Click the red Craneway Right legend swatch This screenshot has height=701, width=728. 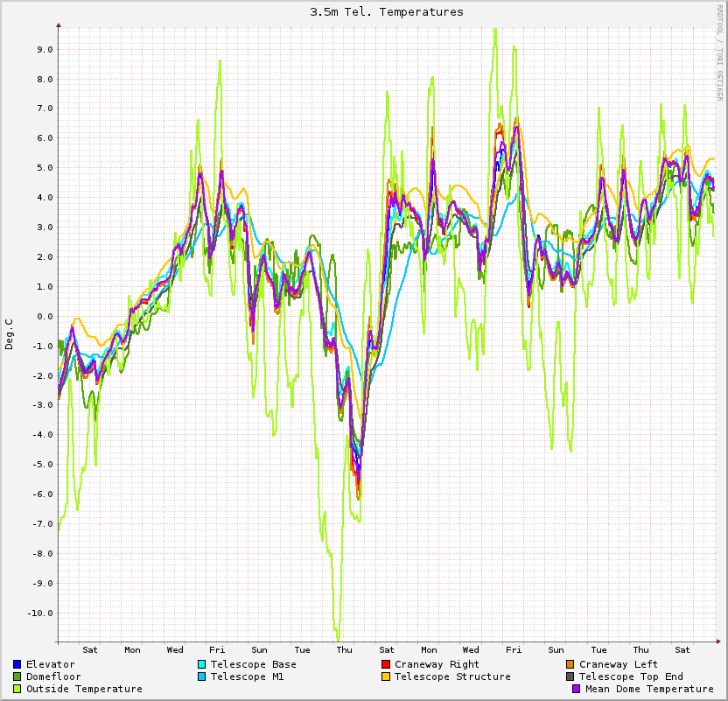[386, 664]
